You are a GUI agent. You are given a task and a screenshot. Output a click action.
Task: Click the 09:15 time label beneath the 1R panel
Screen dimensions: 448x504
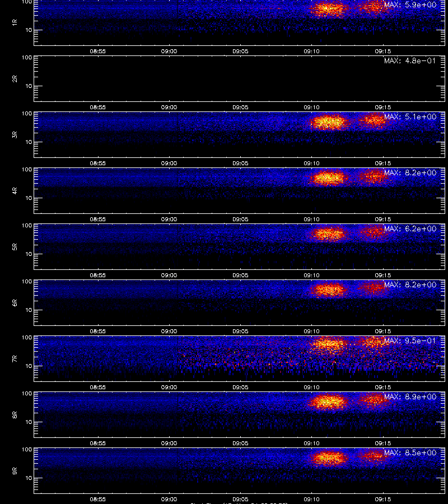383,51
